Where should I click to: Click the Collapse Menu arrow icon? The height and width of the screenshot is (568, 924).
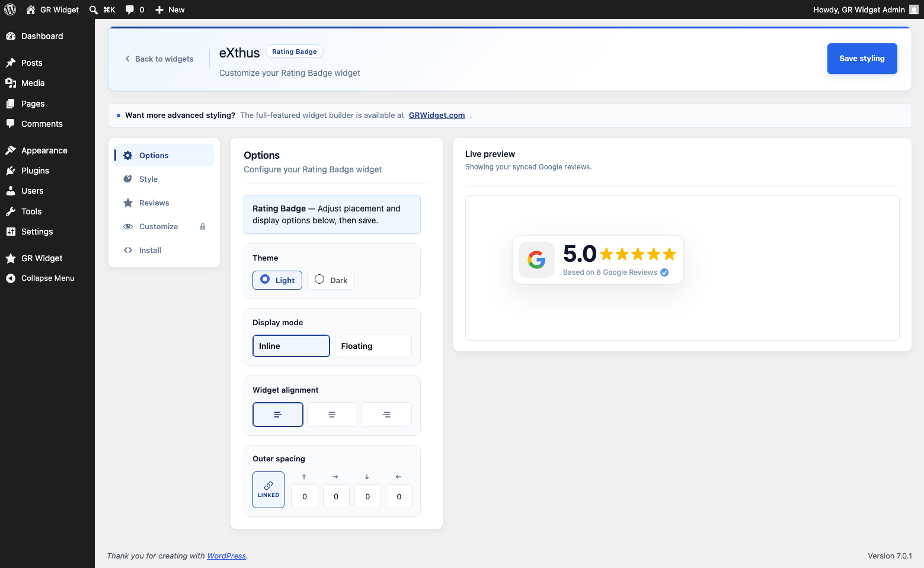pos(11,278)
